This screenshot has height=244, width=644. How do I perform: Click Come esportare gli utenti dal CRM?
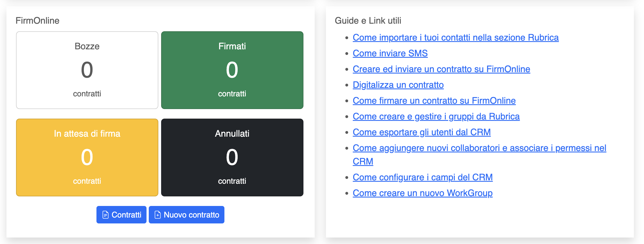pos(422,132)
